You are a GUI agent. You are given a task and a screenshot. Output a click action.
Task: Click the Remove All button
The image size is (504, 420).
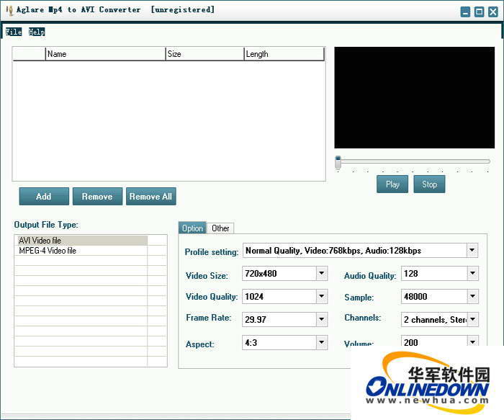click(150, 196)
